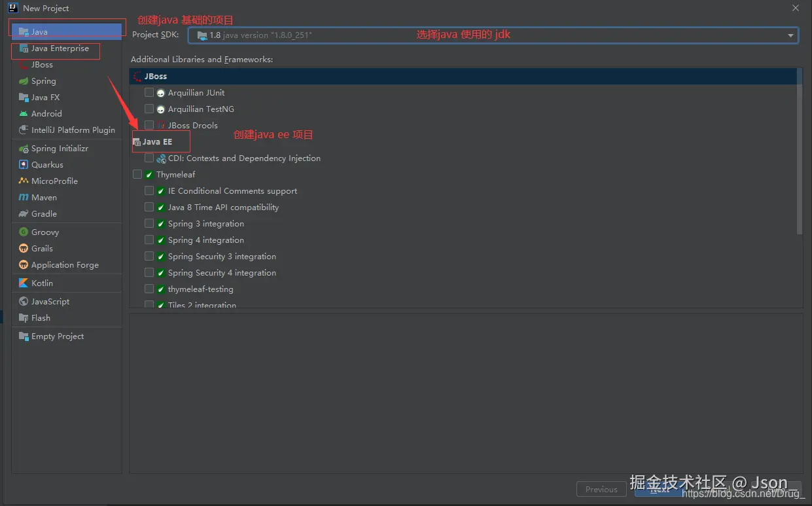The width and height of the screenshot is (812, 506).
Task: Tick CDI Contexts and Dependency Injection checkbox
Action: click(x=149, y=158)
